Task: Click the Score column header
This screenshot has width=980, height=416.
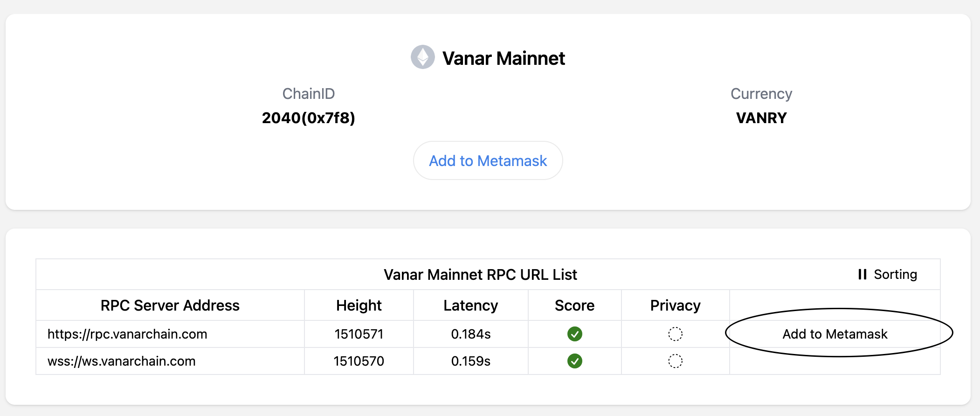Action: [574, 305]
